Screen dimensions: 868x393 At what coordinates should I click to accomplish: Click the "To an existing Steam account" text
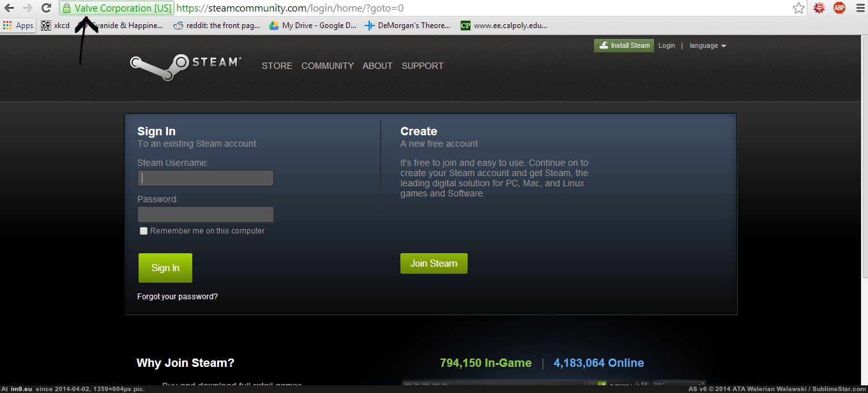point(197,144)
